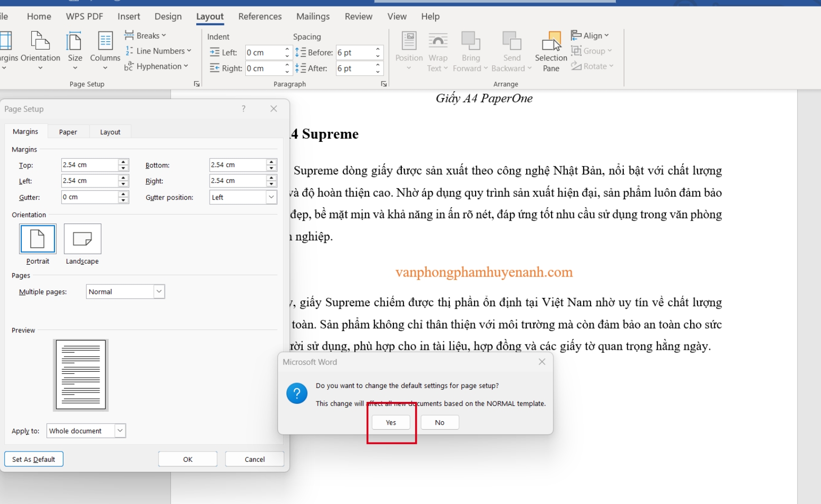Image resolution: width=821 pixels, height=504 pixels.
Task: Adjust the Top margin spinner arrows
Action: (x=123, y=165)
